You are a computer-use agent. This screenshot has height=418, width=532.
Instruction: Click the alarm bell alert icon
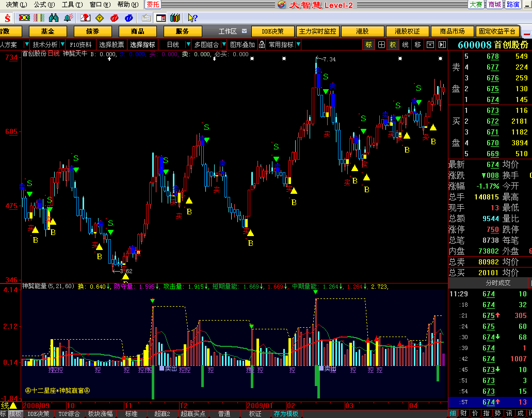pyautogui.click(x=69, y=18)
